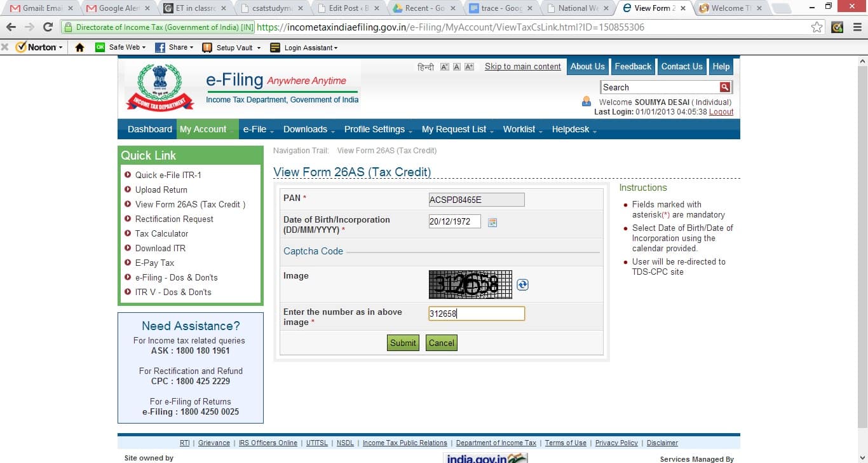Click the calendar date picker icon
868x463 pixels.
492,223
